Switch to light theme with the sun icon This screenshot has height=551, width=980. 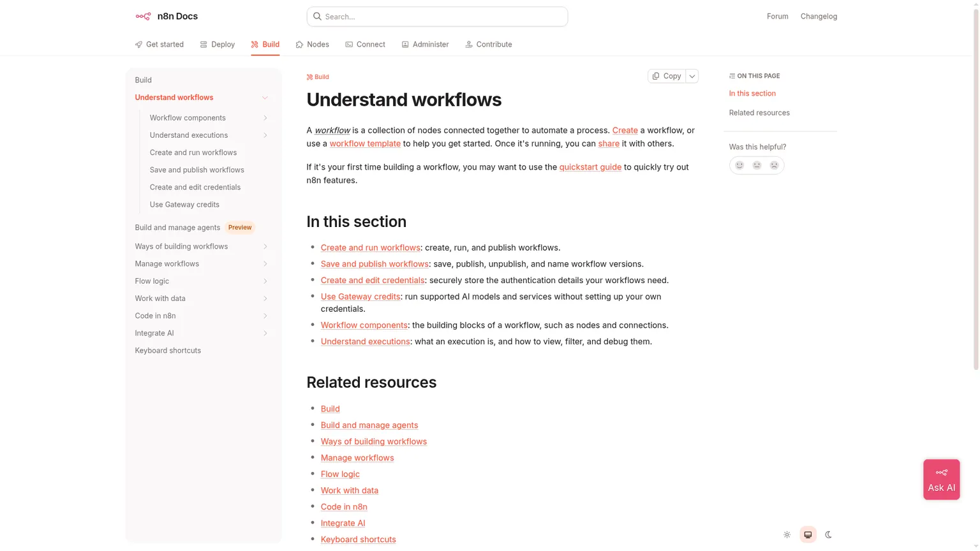tap(787, 534)
